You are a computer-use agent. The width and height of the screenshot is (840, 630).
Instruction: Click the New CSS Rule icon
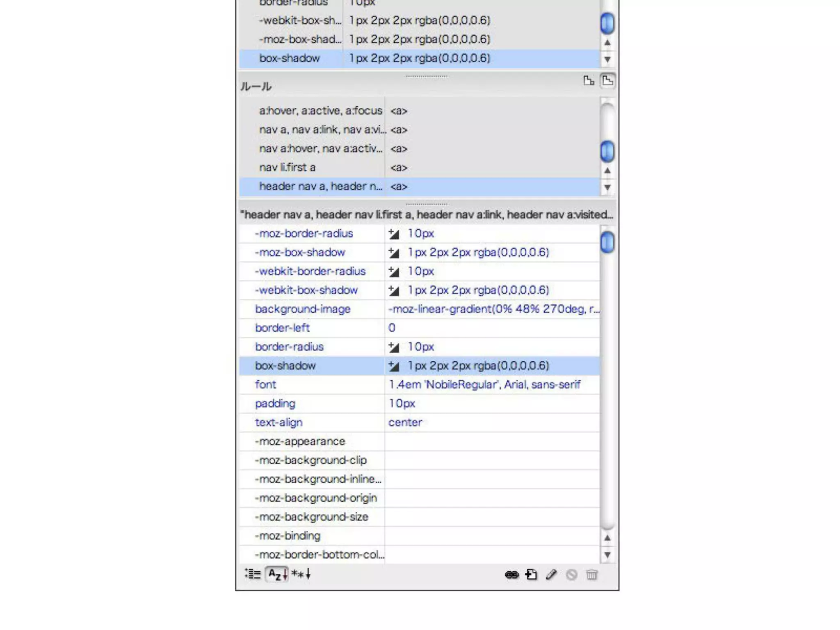[532, 575]
